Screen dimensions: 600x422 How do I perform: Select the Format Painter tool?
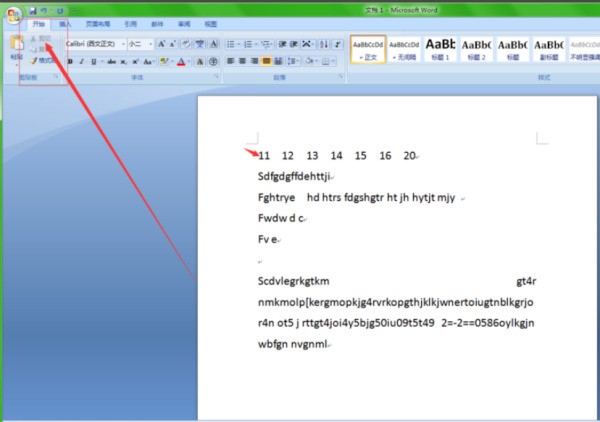click(42, 61)
